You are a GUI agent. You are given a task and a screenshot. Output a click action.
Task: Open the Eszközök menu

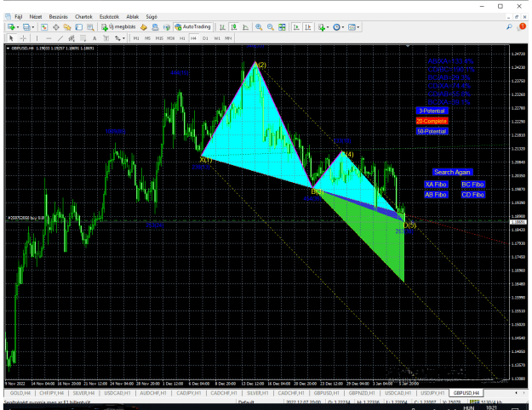point(109,17)
